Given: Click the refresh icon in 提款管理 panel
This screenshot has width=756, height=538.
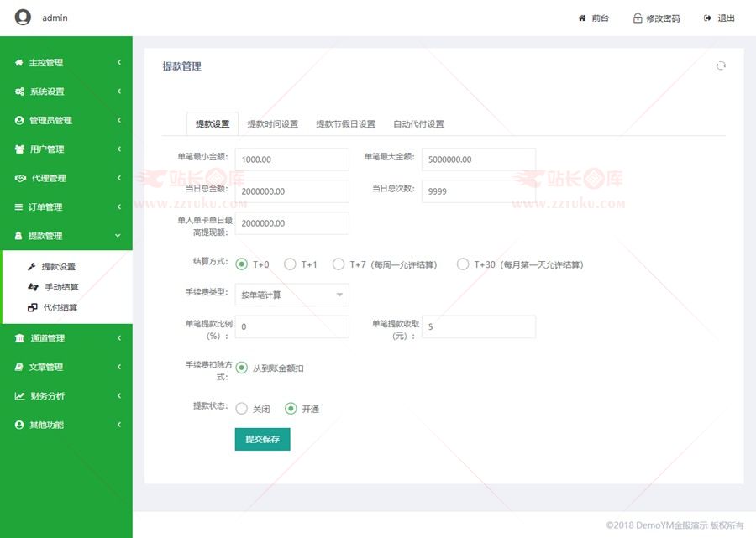Looking at the screenshot, I should 721,66.
